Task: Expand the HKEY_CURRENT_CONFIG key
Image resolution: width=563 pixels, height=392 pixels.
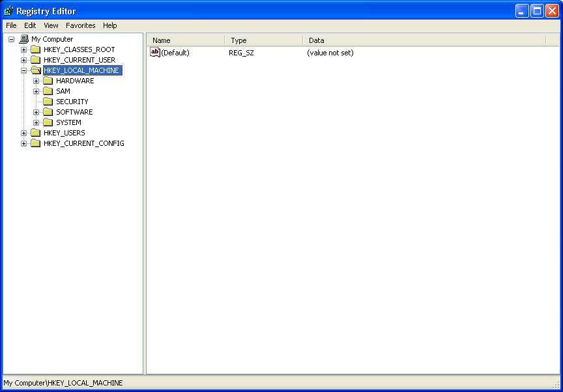Action: coord(23,143)
